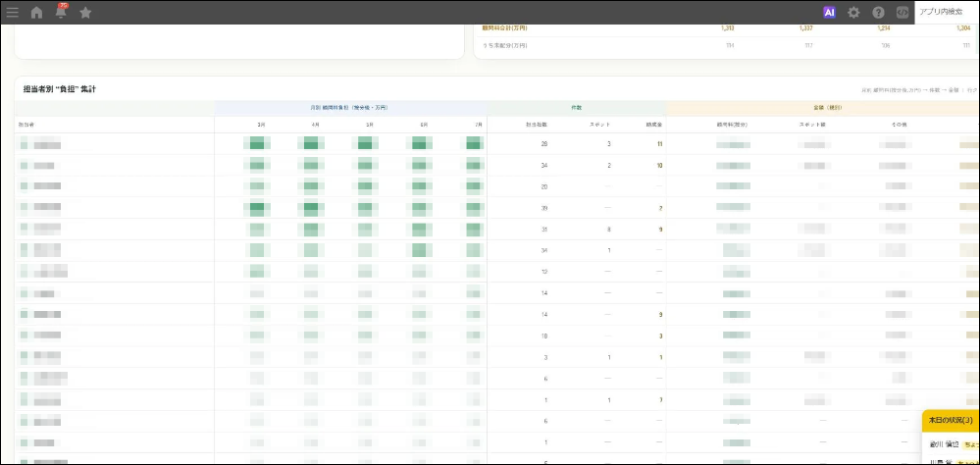
Task: Open settings gear icon
Action: click(853, 13)
